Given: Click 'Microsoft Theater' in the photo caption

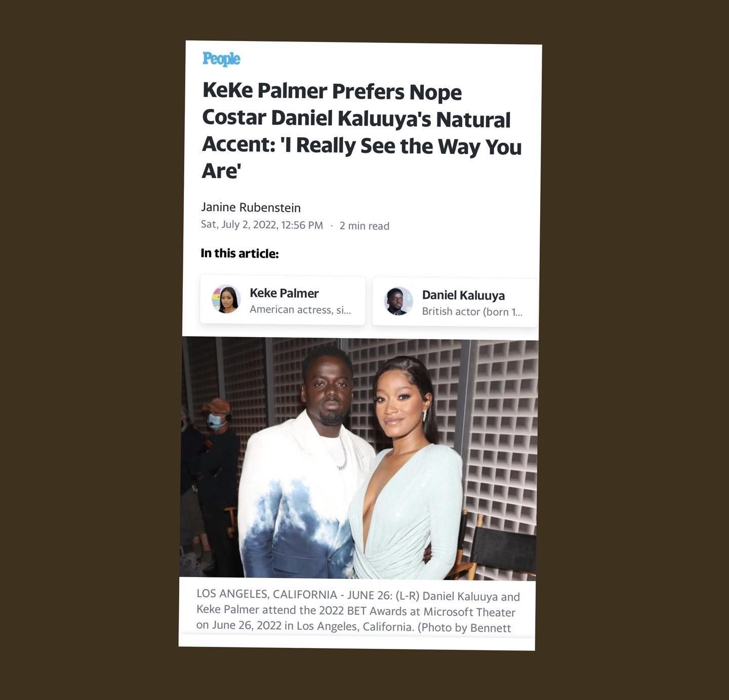Looking at the screenshot, I should pos(469,612).
